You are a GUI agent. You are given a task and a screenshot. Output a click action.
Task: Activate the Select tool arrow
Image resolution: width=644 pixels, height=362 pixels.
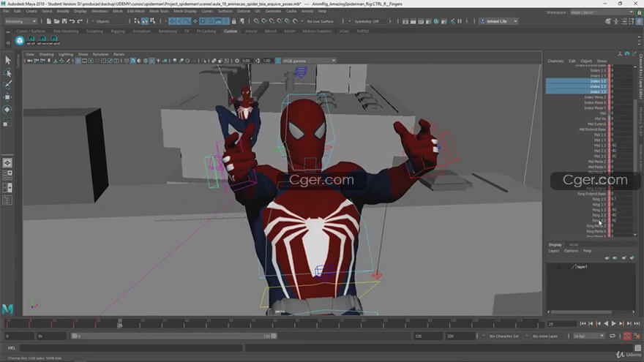tap(7, 60)
